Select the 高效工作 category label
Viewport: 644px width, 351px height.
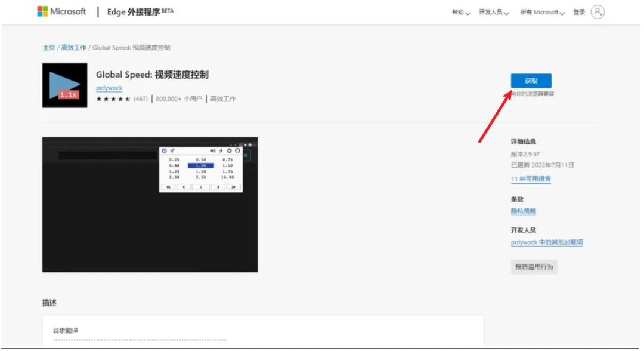tap(223, 99)
